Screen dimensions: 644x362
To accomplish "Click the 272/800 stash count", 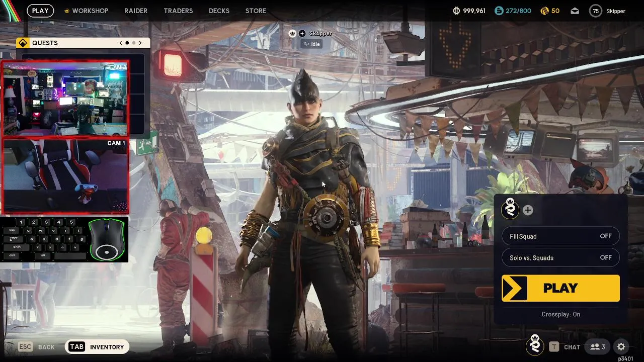I will [518, 11].
